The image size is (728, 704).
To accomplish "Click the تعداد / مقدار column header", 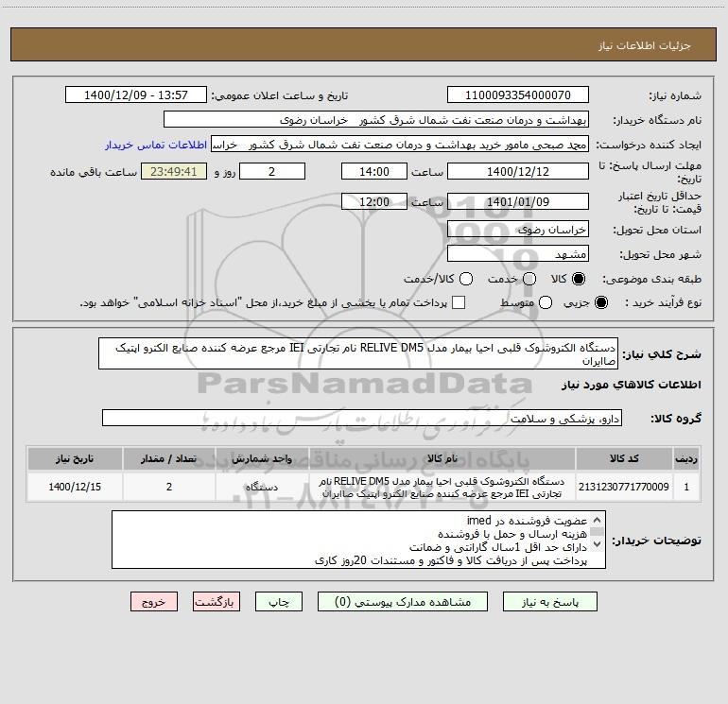I will (x=169, y=458).
